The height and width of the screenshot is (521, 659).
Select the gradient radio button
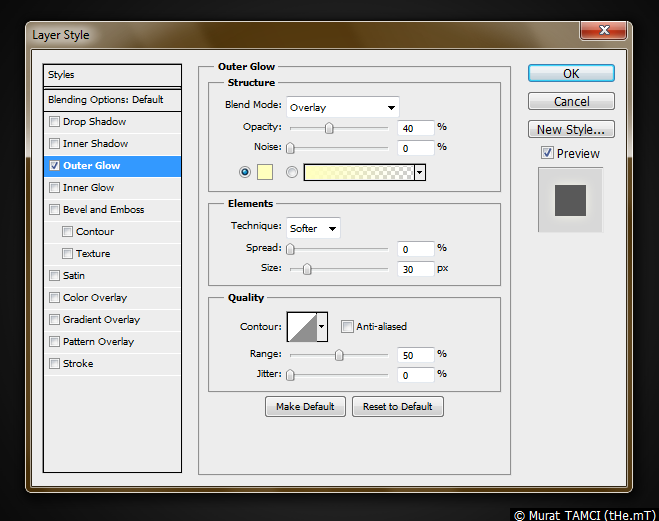coord(292,172)
